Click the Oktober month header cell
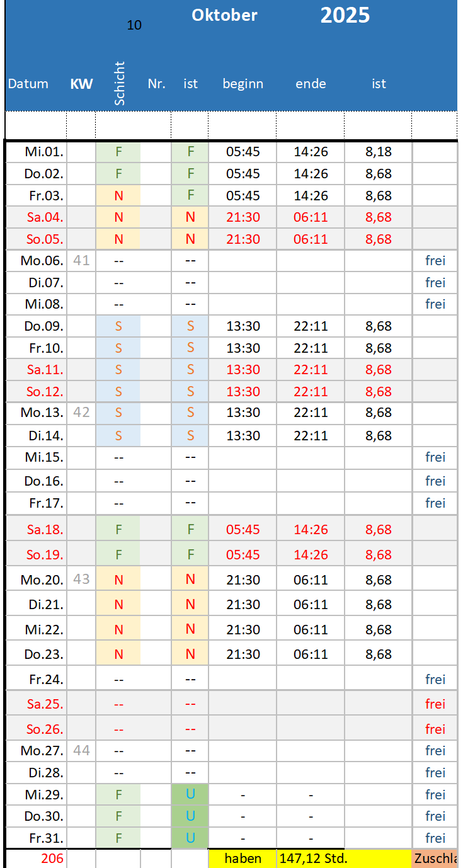Image resolution: width=463 pixels, height=868 pixels. pyautogui.click(x=225, y=16)
